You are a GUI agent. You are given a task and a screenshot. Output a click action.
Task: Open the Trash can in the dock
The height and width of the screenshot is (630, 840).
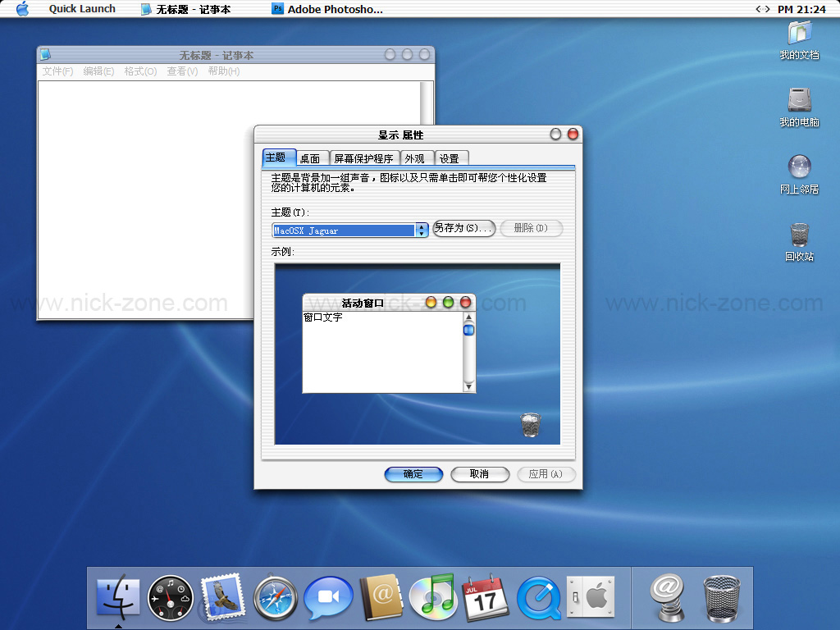point(721,598)
